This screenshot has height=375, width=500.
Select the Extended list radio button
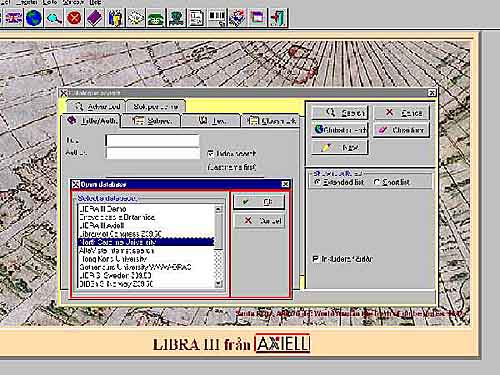[x=317, y=182]
